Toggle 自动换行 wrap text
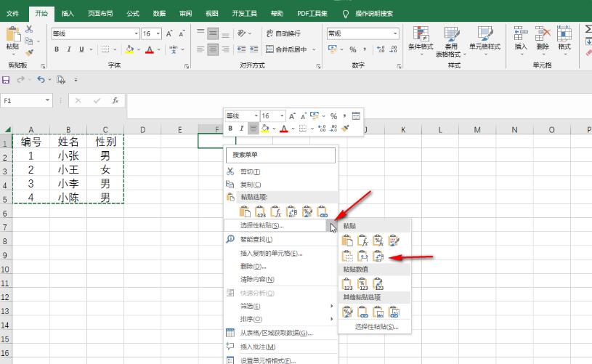 pyautogui.click(x=284, y=33)
